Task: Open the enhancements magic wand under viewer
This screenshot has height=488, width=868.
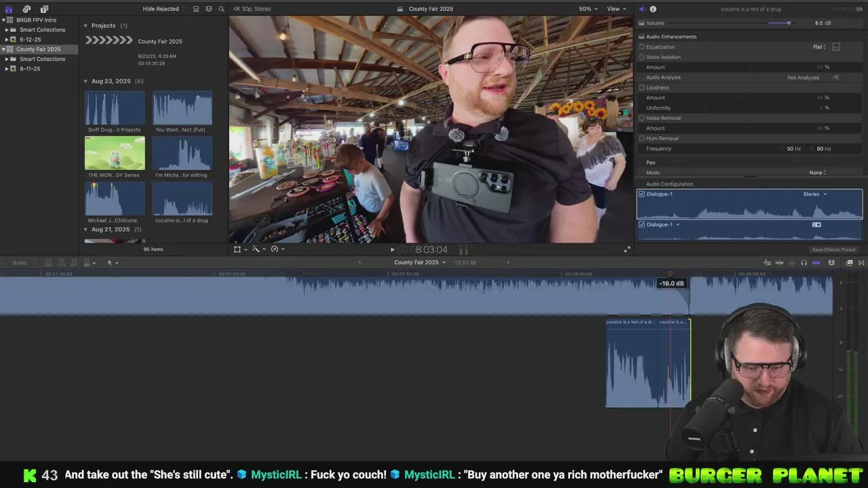Action: pos(256,249)
